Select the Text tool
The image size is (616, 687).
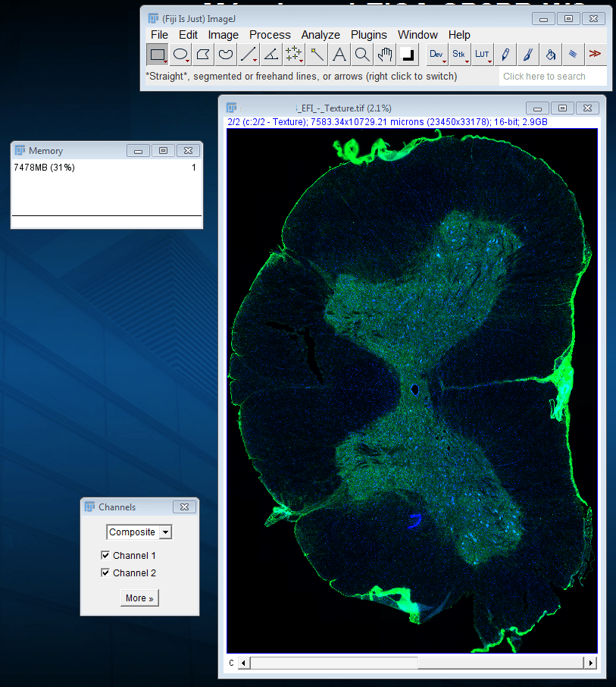coord(339,55)
